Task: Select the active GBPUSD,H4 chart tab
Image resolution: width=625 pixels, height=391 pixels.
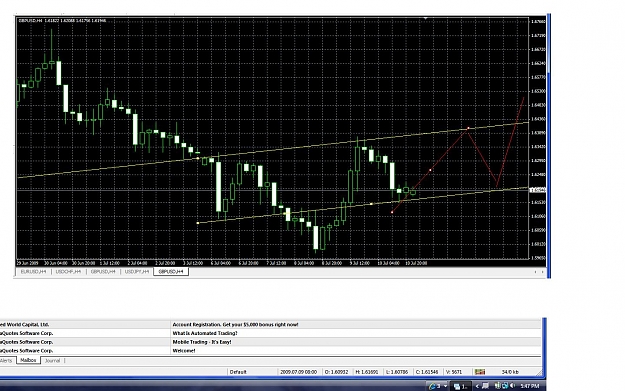Action: pyautogui.click(x=171, y=271)
